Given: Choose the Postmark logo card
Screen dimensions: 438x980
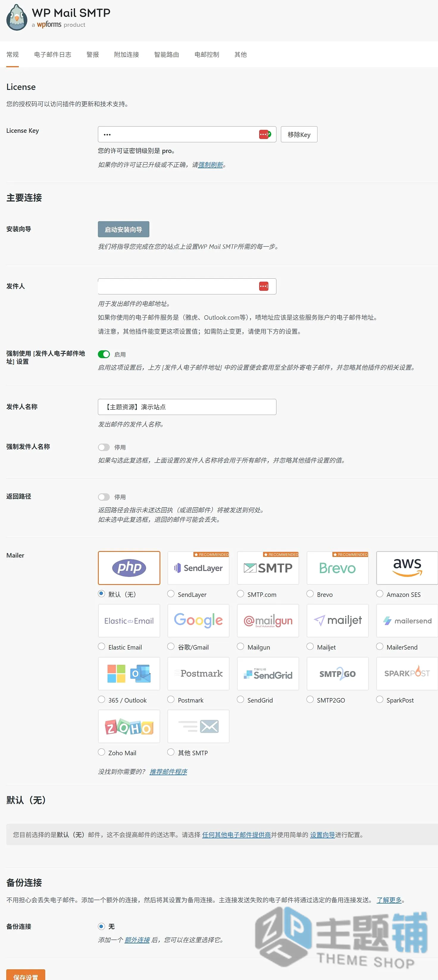Looking at the screenshot, I should tap(198, 673).
